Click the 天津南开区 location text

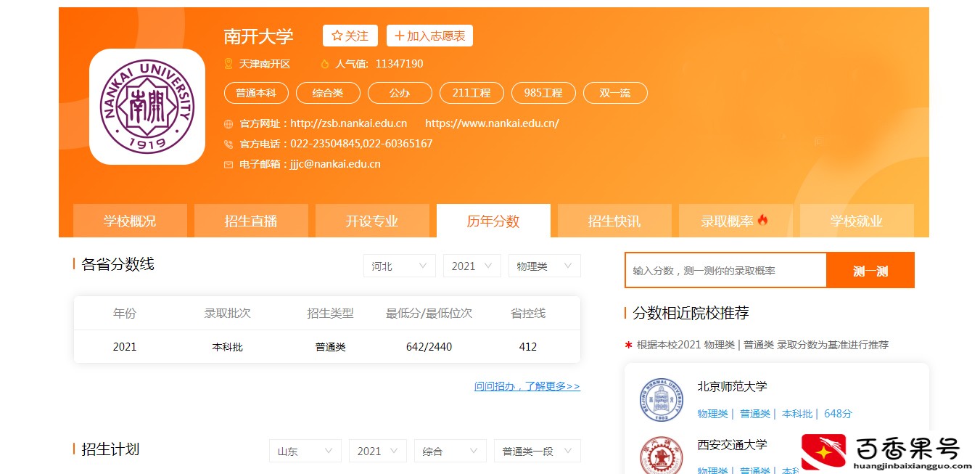click(265, 64)
